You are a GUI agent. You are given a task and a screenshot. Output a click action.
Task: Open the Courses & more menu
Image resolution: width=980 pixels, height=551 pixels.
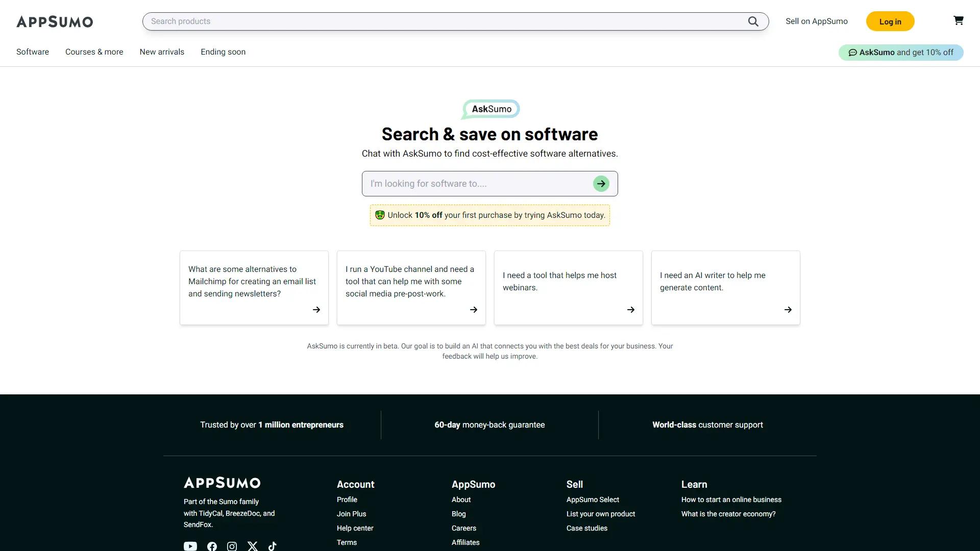(x=94, y=52)
